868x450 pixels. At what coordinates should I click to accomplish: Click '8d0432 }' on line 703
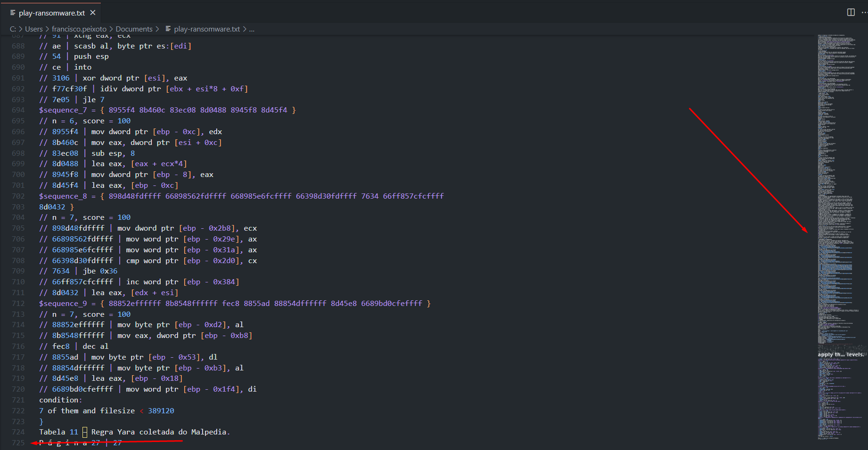coord(57,207)
